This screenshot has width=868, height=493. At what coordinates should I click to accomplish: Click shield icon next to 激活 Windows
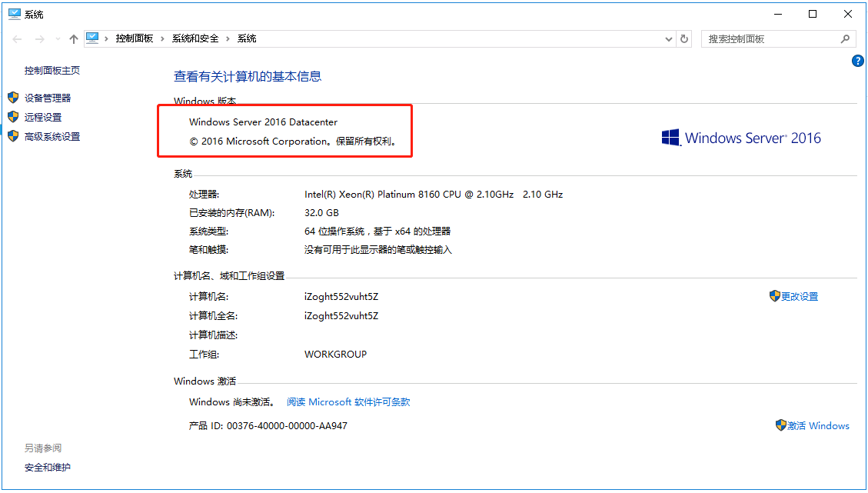point(781,425)
